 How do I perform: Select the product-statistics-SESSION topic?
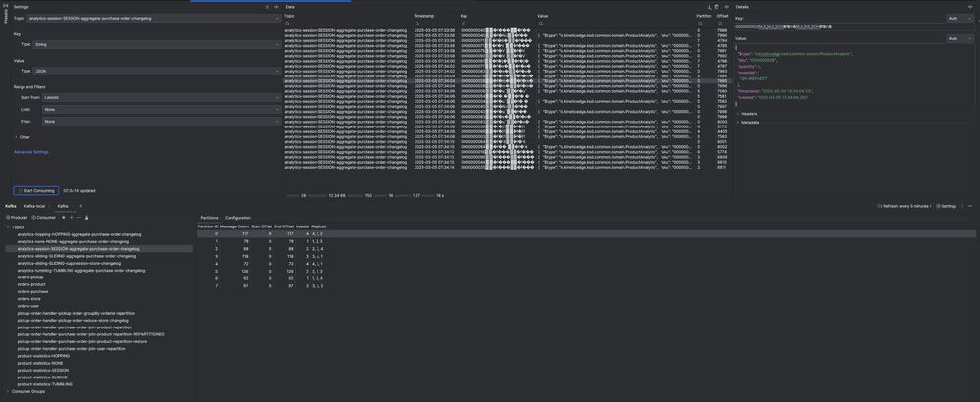click(x=43, y=370)
